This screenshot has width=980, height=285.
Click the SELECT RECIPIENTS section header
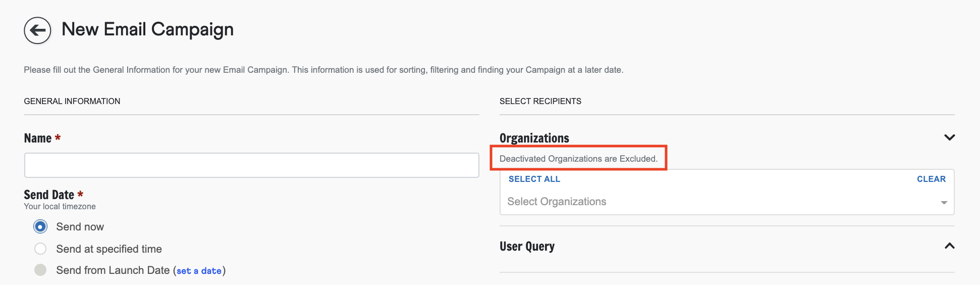[540, 101]
